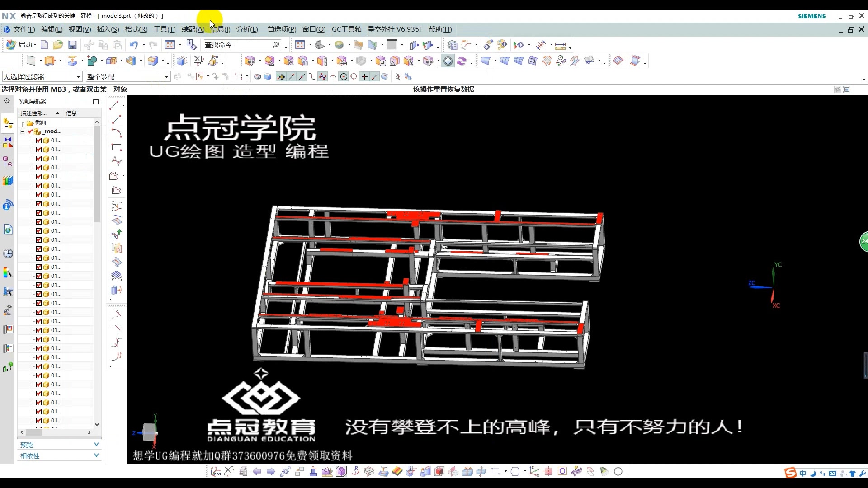Open the GC工具箱 menu
Viewport: 868px width, 488px height.
pos(346,29)
